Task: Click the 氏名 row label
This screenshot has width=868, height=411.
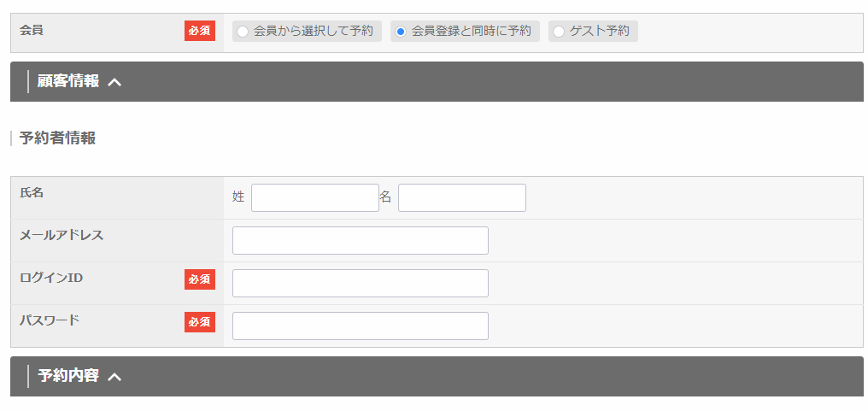Action: 32,192
